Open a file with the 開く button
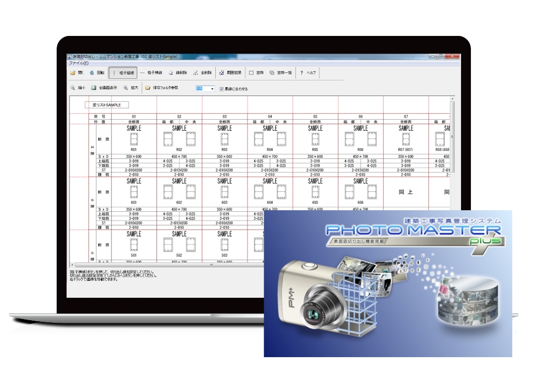545x392 pixels. click(x=77, y=73)
